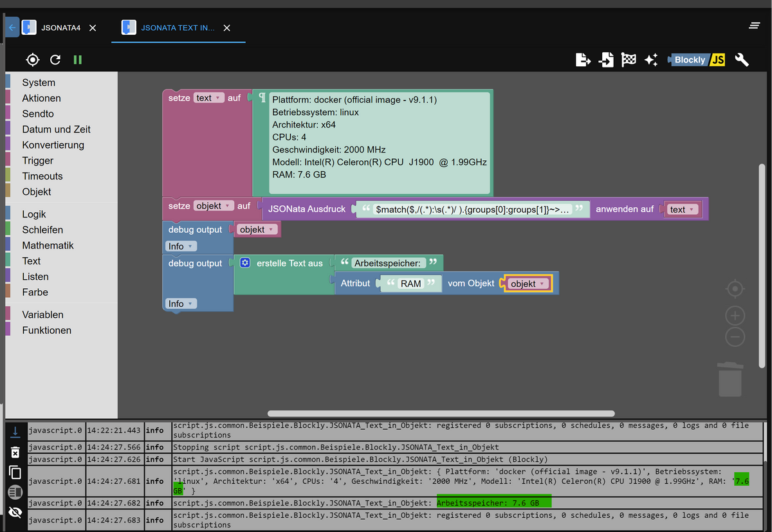Click log entry 'Stopping script' message

coord(336,447)
